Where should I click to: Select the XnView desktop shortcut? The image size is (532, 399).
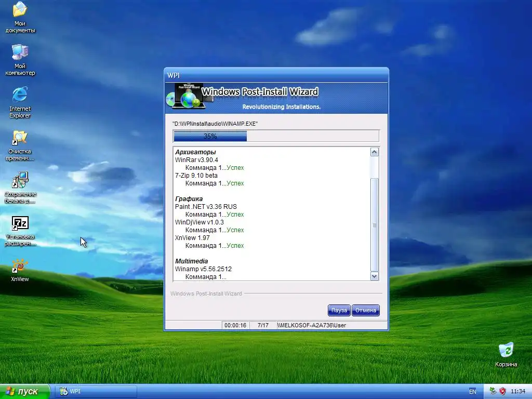tap(20, 270)
